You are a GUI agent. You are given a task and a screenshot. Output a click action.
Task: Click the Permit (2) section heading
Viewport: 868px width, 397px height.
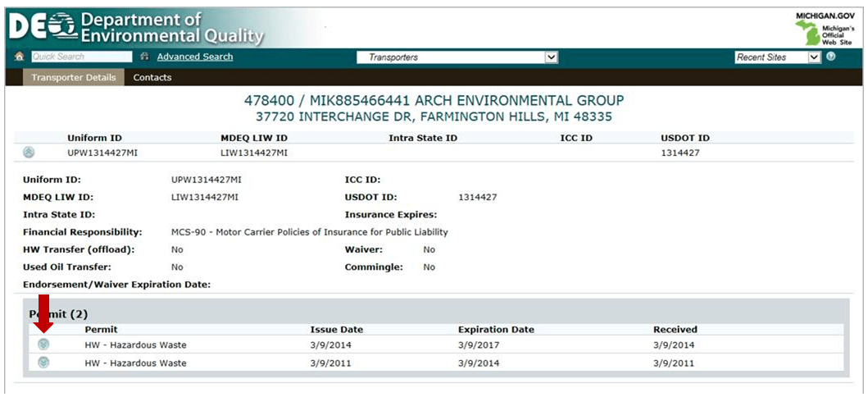(58, 314)
